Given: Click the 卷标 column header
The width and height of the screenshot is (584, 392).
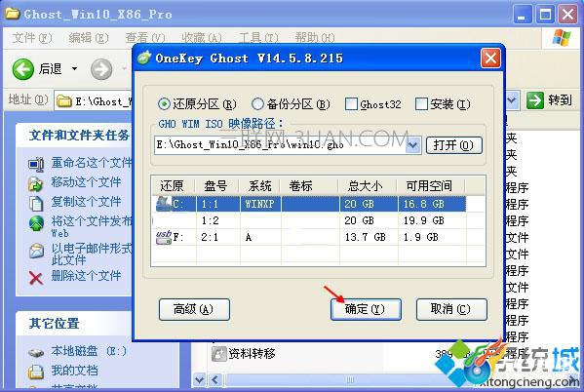Looking at the screenshot, I should click(x=310, y=185).
